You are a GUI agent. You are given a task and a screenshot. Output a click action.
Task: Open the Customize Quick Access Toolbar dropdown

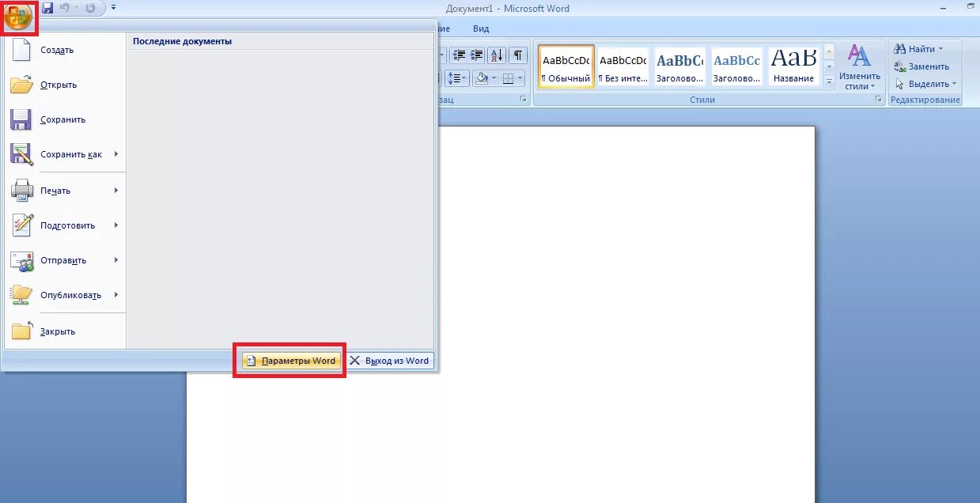(x=113, y=8)
